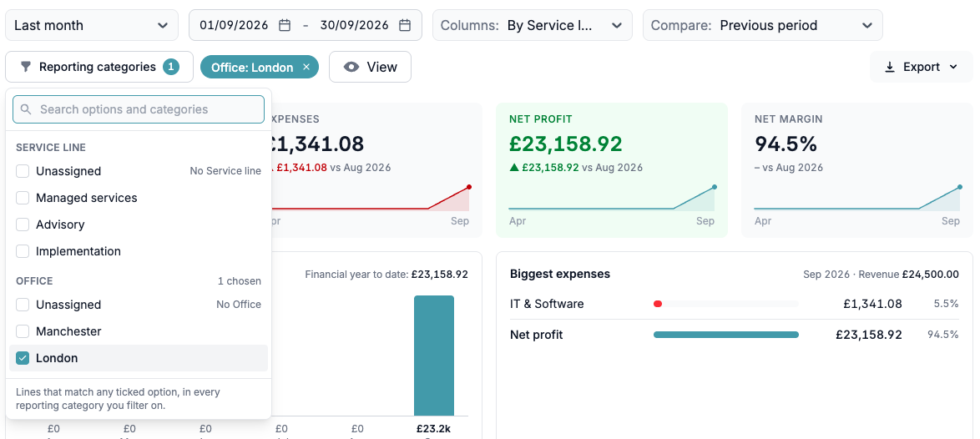Open the Last month period dropdown
980x439 pixels.
pos(91,26)
